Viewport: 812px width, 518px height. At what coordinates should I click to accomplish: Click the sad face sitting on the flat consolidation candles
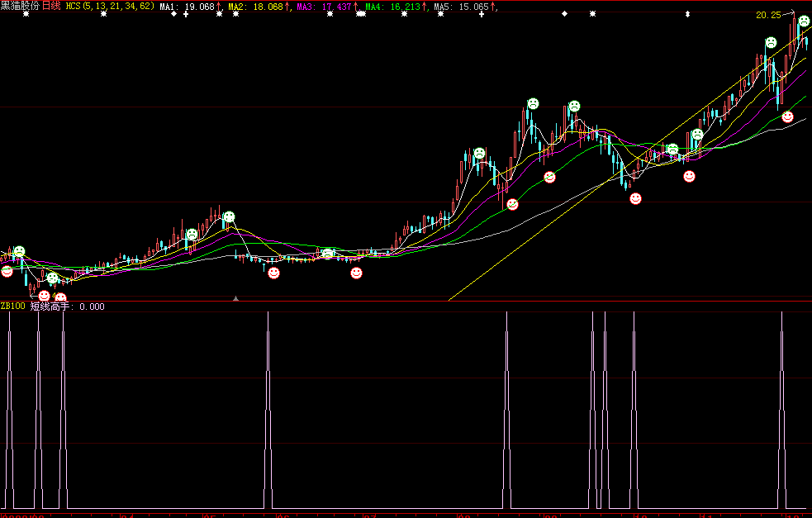(x=327, y=254)
